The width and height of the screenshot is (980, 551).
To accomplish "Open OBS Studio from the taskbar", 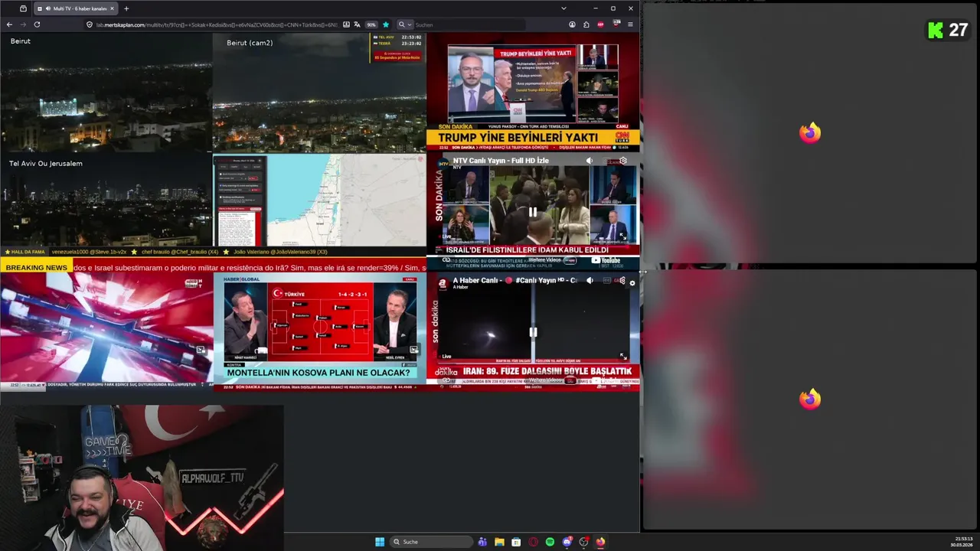I will coord(583,542).
